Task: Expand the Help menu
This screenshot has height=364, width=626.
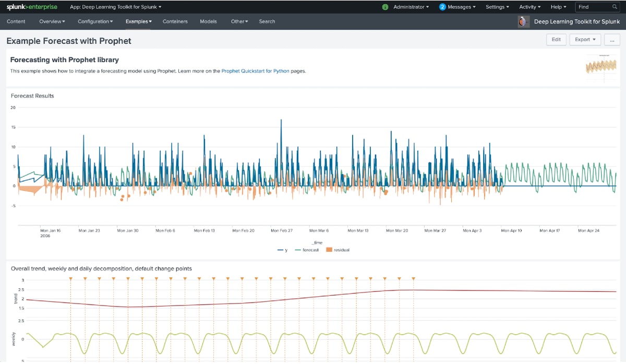Action: click(x=558, y=7)
